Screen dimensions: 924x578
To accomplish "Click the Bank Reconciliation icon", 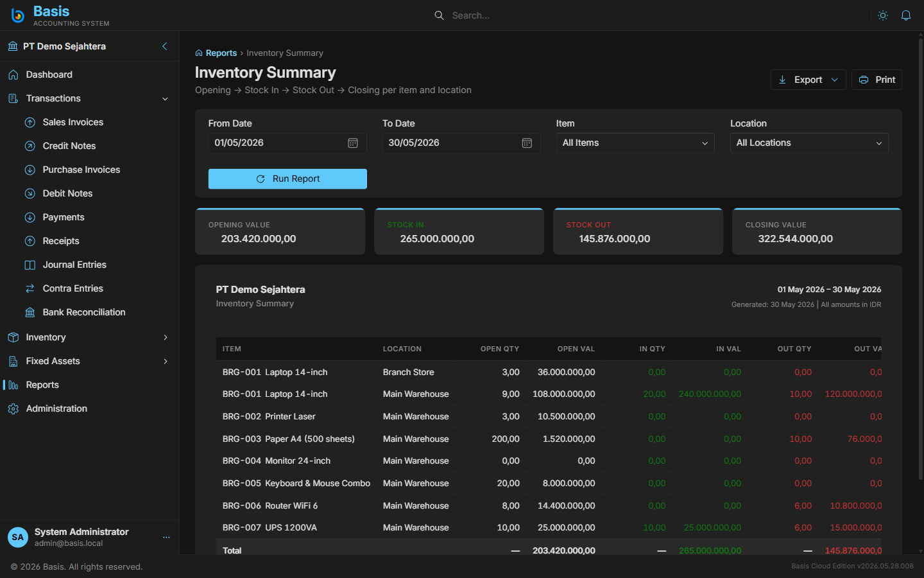I will click(30, 312).
